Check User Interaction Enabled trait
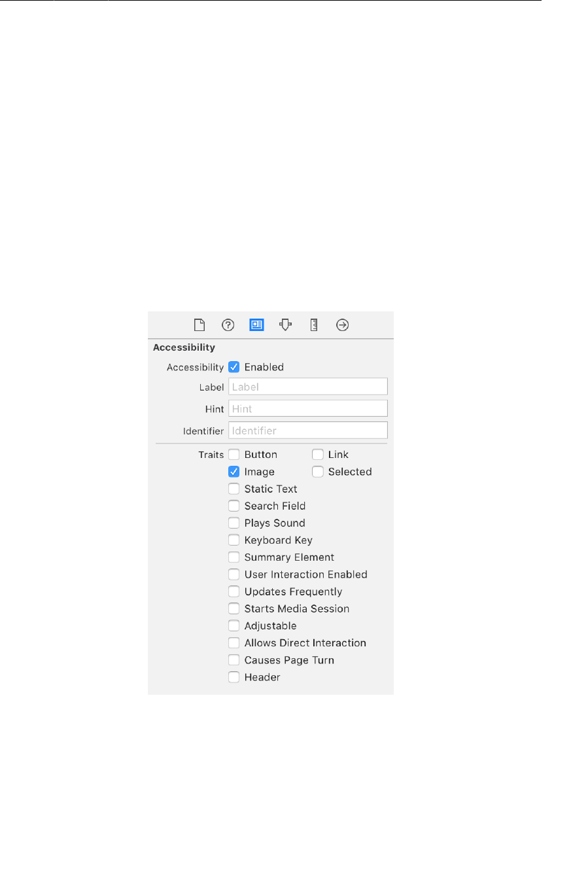 pos(234,574)
